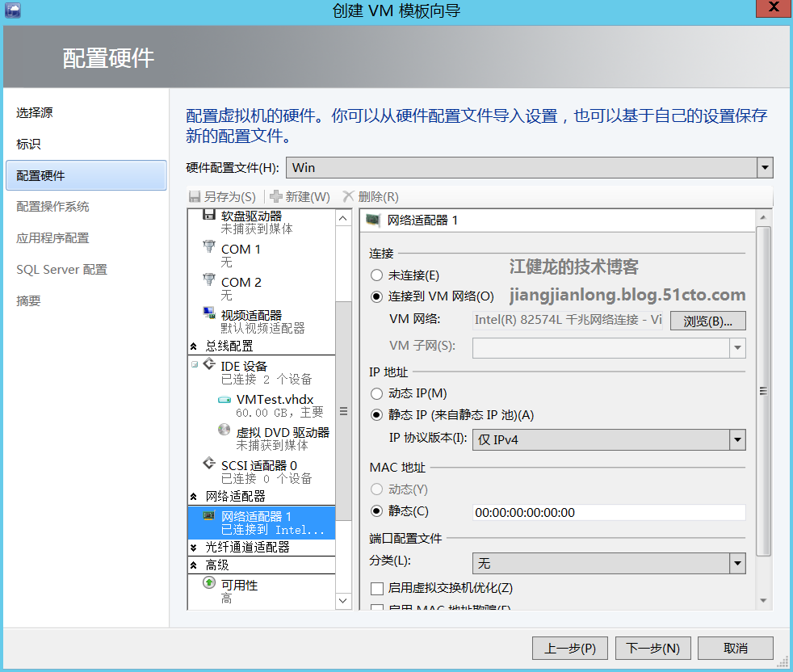The width and height of the screenshot is (793, 672).
Task: Click the network adapter icon in details header
Action: (x=373, y=220)
